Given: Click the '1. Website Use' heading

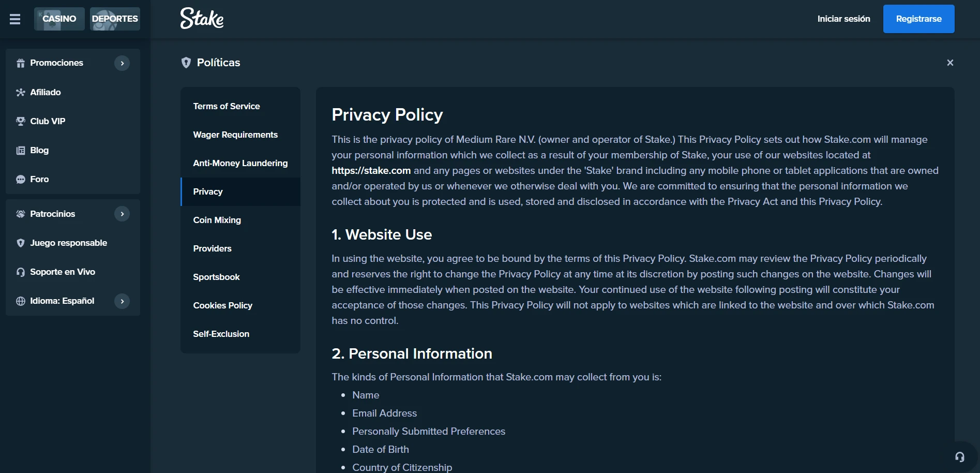Looking at the screenshot, I should tap(382, 234).
